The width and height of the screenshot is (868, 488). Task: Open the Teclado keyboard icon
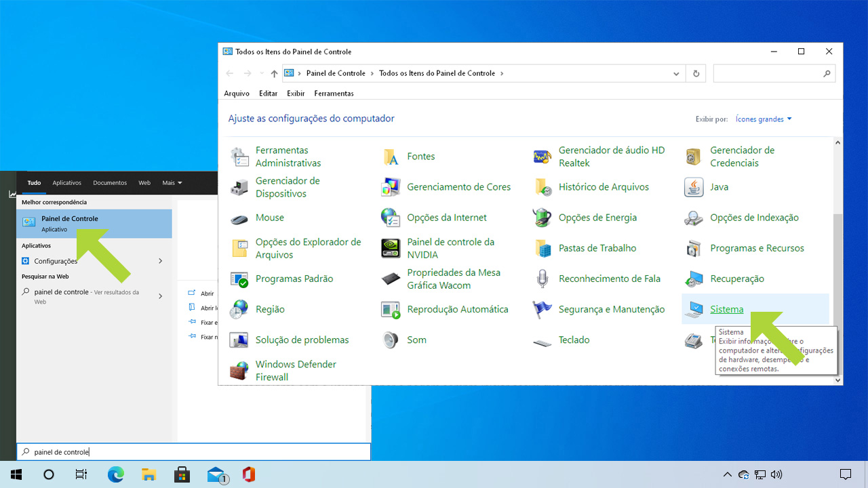[x=542, y=342]
